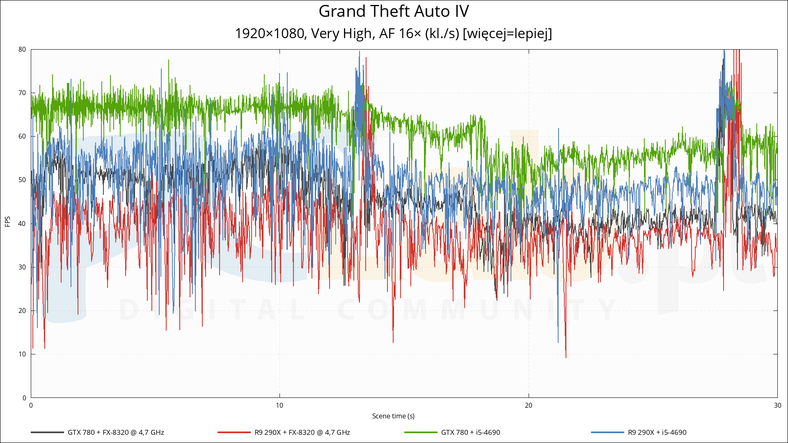The height and width of the screenshot is (443, 788).
Task: Click the y-axis value 50
Action: coord(22,180)
